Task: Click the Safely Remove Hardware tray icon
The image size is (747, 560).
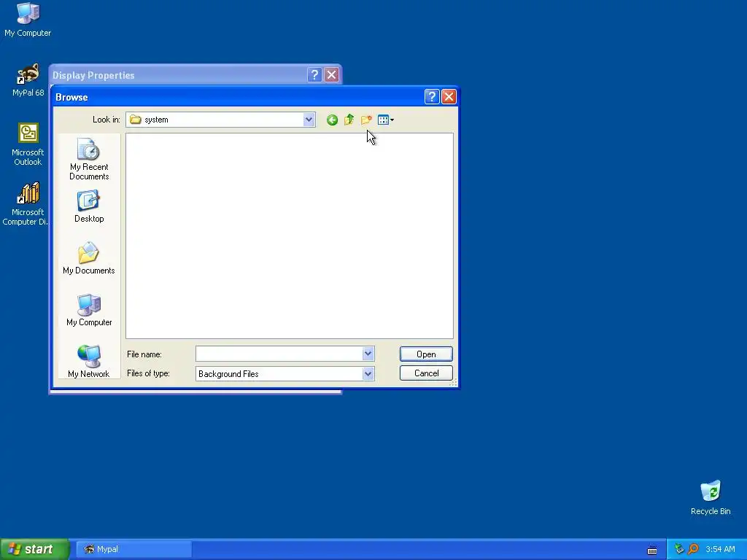Action: pos(679,549)
